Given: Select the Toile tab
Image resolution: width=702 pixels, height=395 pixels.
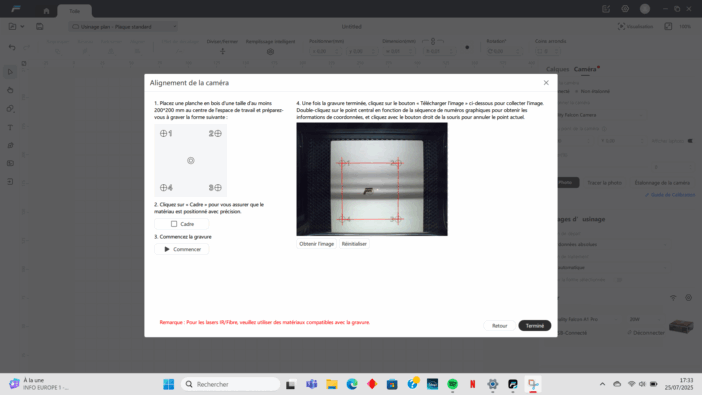Looking at the screenshot, I should point(75,11).
